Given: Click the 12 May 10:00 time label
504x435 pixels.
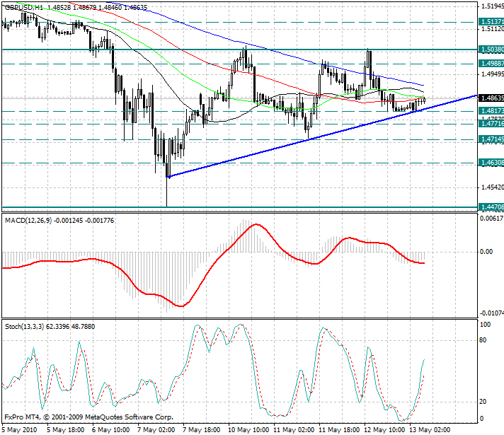Looking at the screenshot, I should (x=384, y=430).
